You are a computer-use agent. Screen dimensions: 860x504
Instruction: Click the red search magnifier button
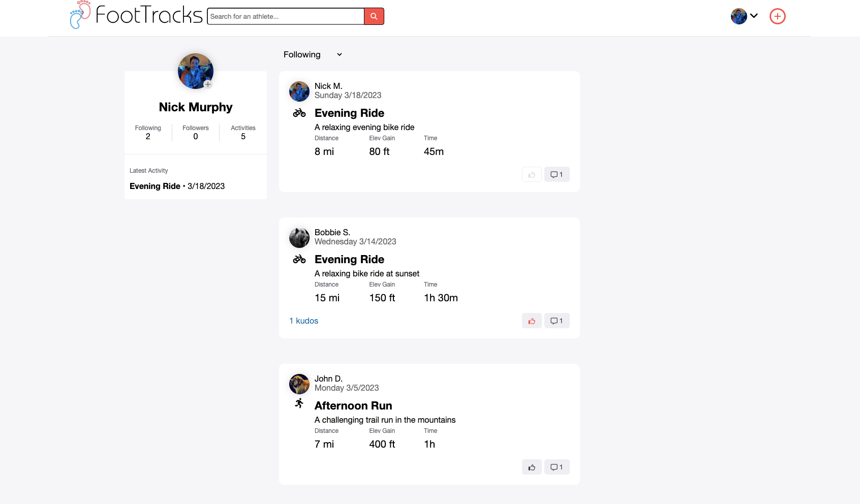(x=374, y=16)
